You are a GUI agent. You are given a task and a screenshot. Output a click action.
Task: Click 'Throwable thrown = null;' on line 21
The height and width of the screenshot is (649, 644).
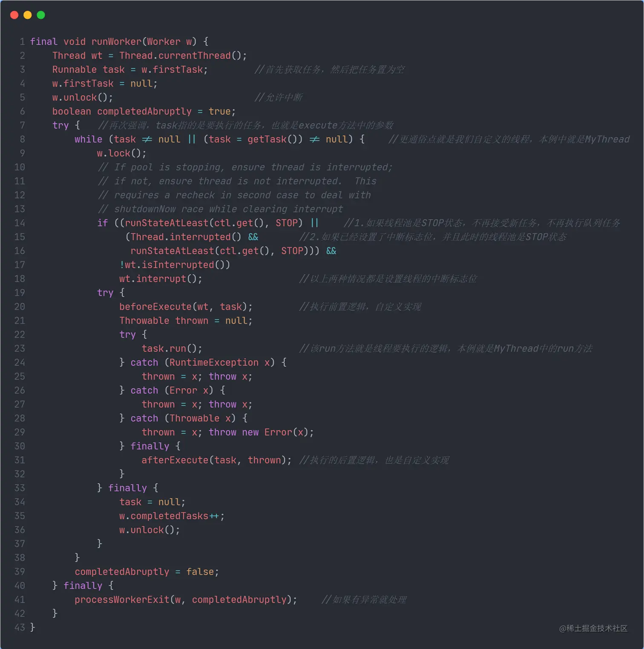pos(186,321)
